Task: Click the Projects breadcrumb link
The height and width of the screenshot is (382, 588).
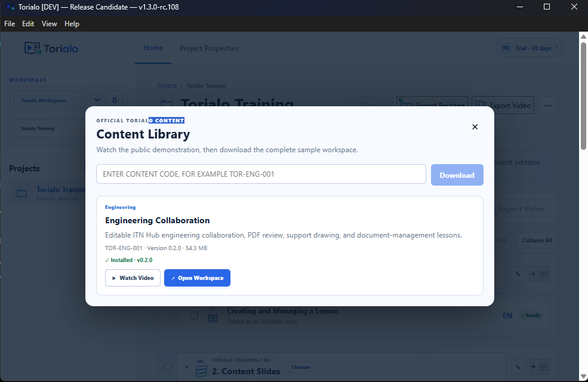Action: tap(167, 86)
